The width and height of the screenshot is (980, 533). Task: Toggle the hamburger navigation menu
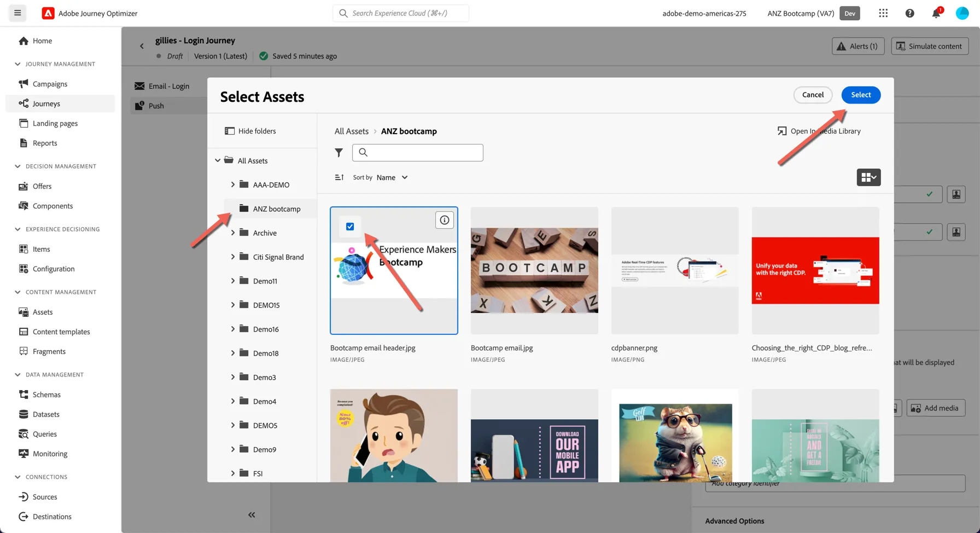(x=17, y=13)
